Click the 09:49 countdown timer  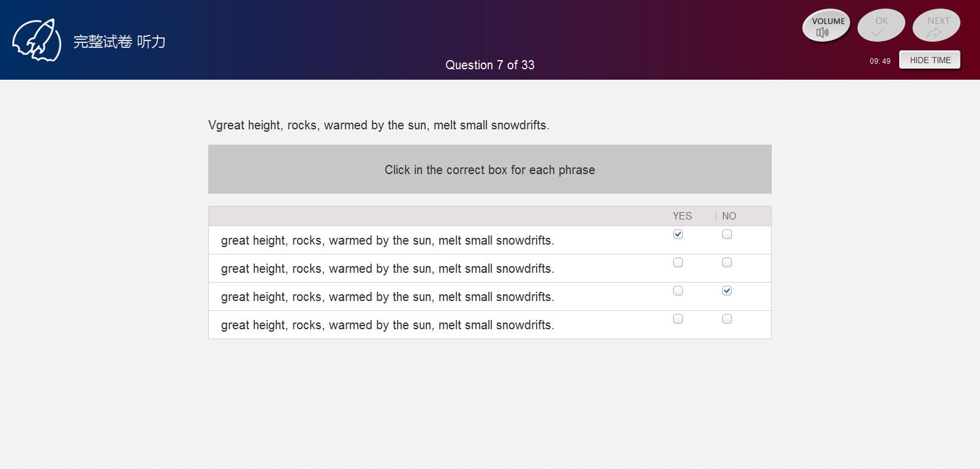click(880, 61)
